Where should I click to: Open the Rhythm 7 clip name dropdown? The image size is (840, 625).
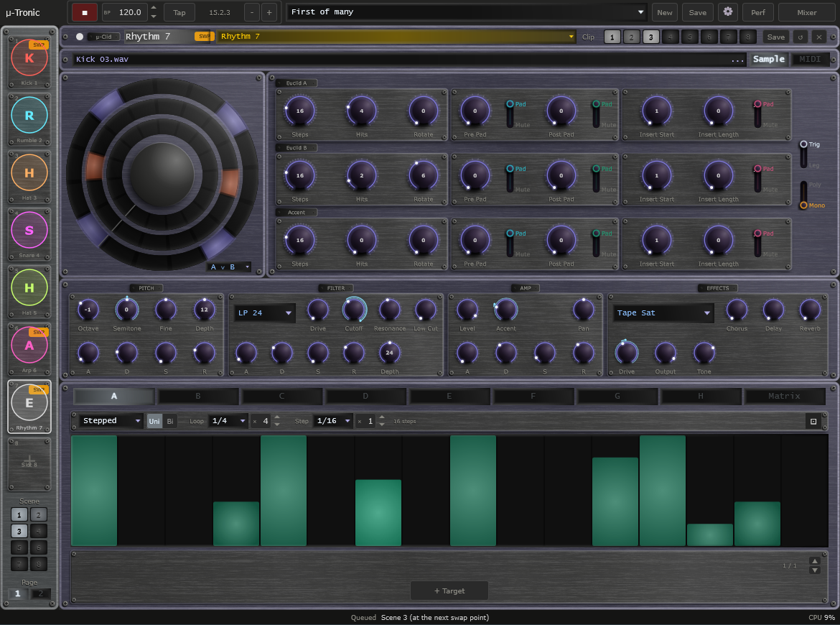point(396,37)
